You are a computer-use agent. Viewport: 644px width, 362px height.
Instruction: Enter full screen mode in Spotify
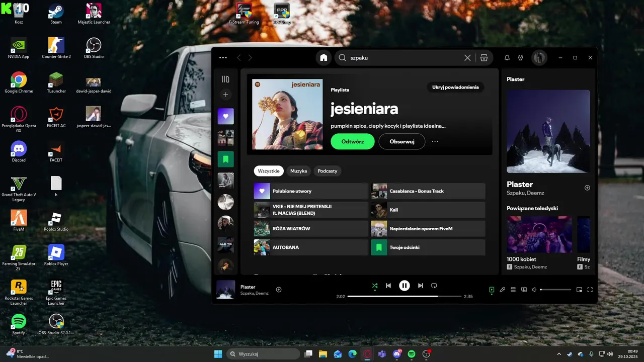tap(590, 290)
